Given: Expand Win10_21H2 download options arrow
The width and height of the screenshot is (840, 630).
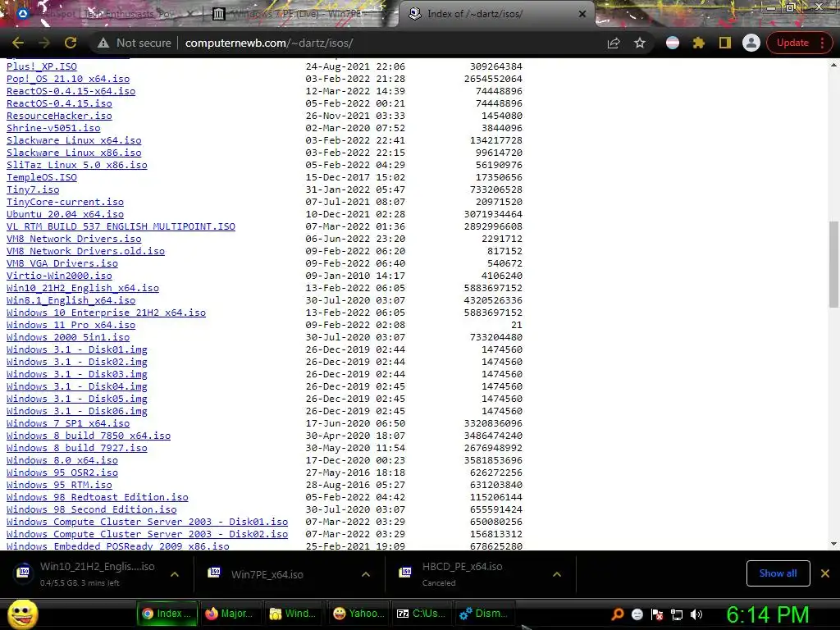Looking at the screenshot, I should (175, 574).
